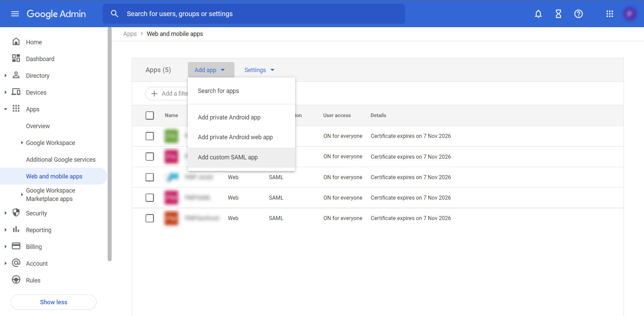Click the search magnifier in the search bar
This screenshot has width=644, height=316.
[x=115, y=13]
